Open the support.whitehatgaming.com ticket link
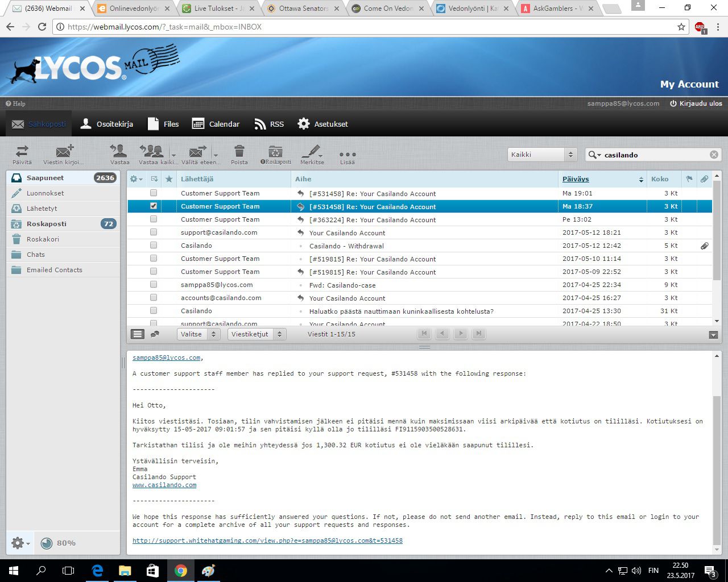Screen dimensions: 728x582 267,541
